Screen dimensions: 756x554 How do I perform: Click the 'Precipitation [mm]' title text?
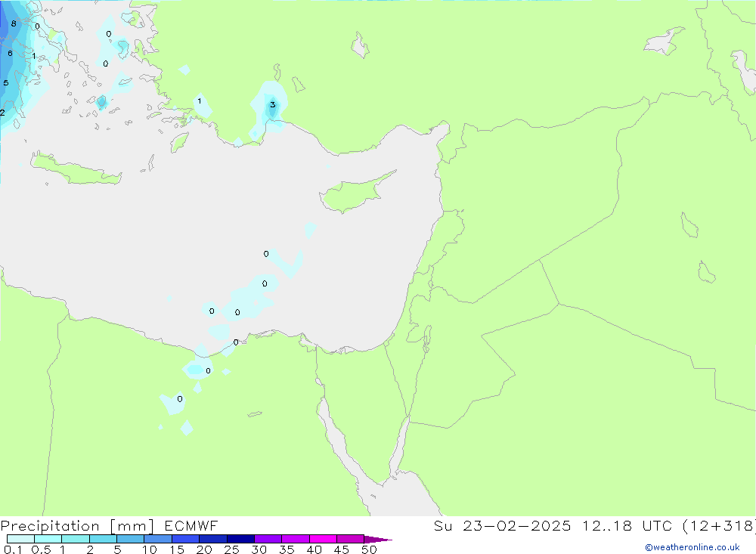(x=77, y=526)
